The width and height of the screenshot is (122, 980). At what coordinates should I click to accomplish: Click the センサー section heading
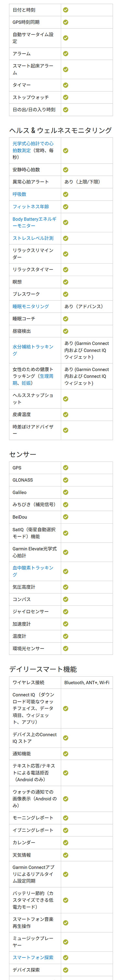(23, 454)
